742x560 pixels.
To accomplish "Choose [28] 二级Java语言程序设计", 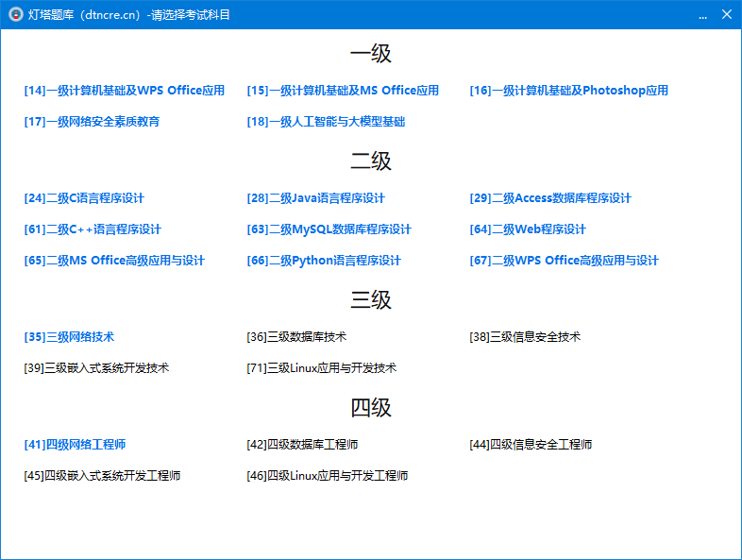I will click(315, 198).
